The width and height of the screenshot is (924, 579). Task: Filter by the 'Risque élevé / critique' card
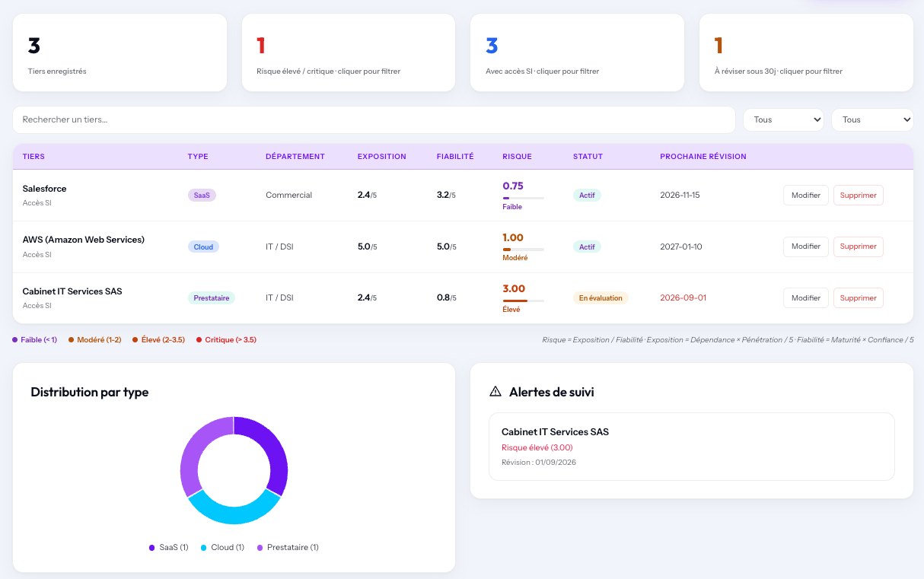tap(348, 52)
